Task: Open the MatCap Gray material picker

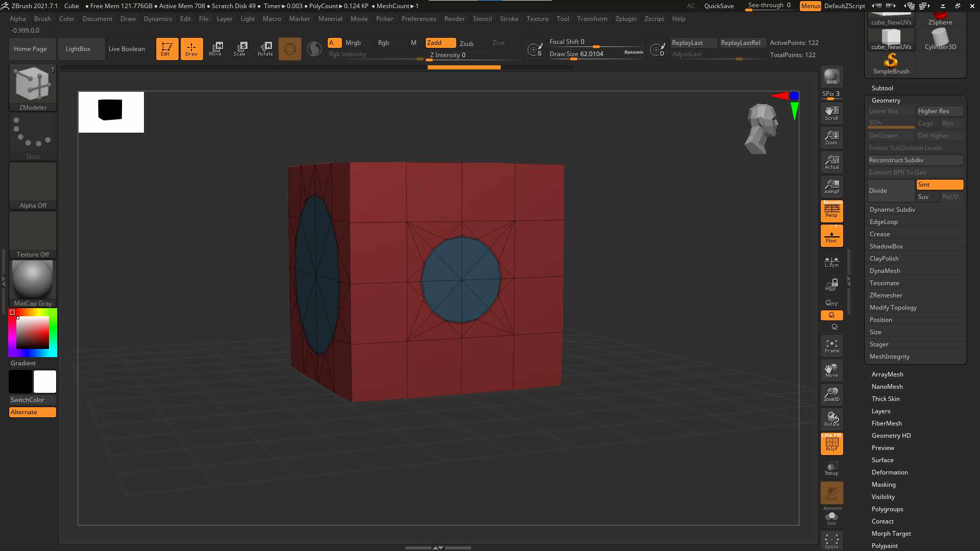Action: (33, 284)
